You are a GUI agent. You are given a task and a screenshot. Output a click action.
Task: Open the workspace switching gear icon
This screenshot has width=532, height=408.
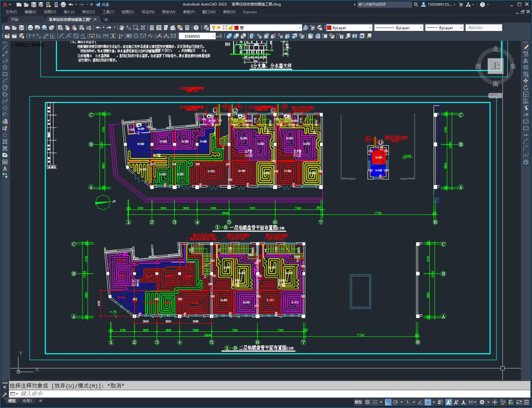point(482,402)
